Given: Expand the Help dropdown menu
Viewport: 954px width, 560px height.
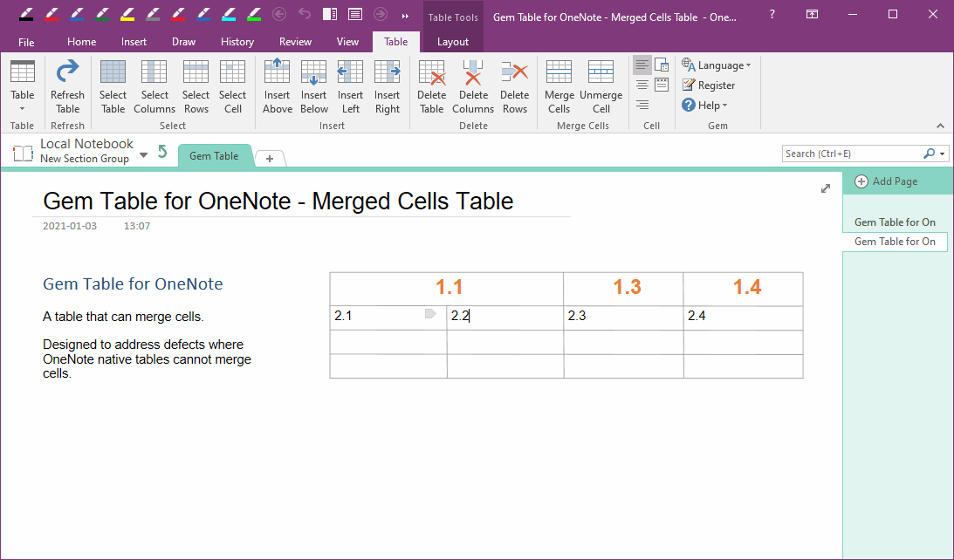Looking at the screenshot, I should tap(704, 106).
